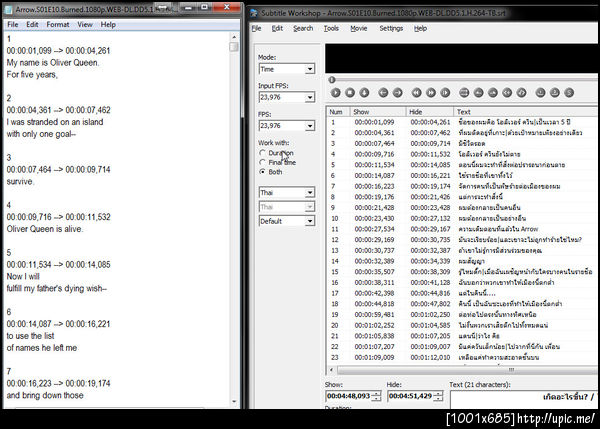Viewport: 600px width, 429px height.
Task: Rewind the video with double-left arrows
Action: (416, 93)
